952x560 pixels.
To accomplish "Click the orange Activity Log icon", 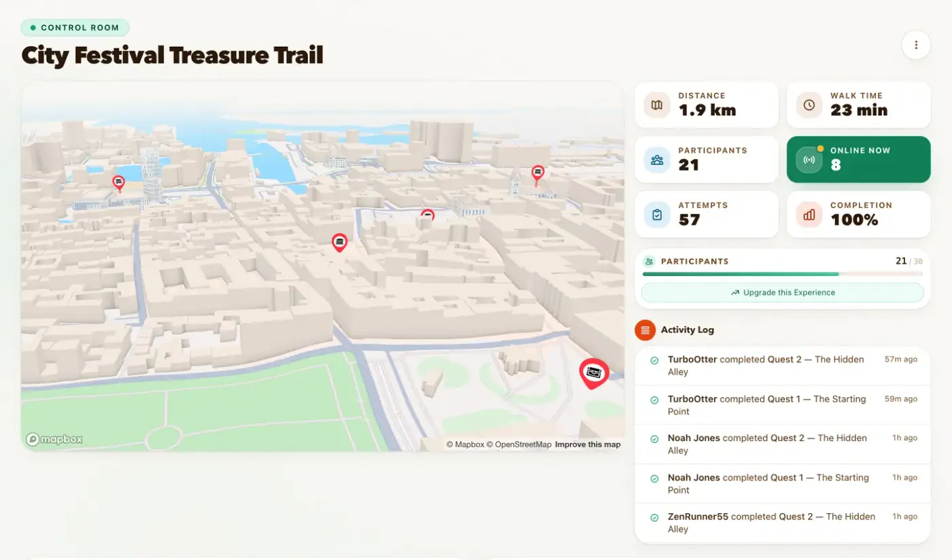I will coord(645,330).
